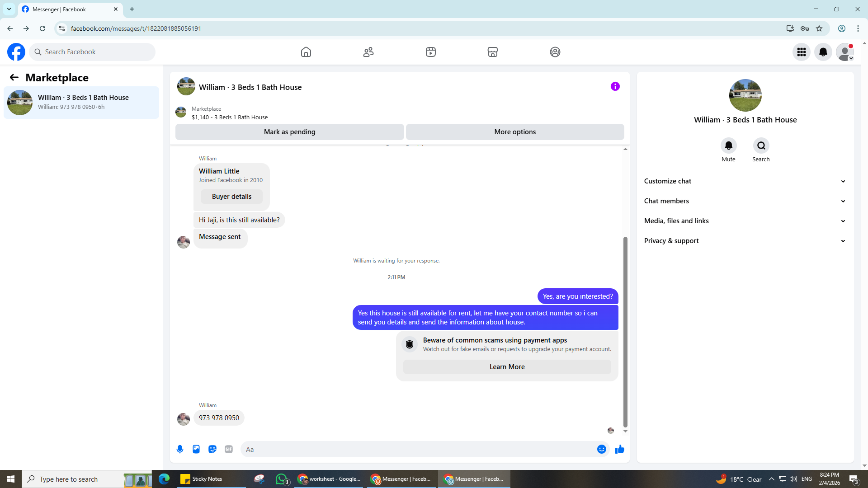The height and width of the screenshot is (488, 868).
Task: Open Sticky Notes from taskbar
Action: 202,479
